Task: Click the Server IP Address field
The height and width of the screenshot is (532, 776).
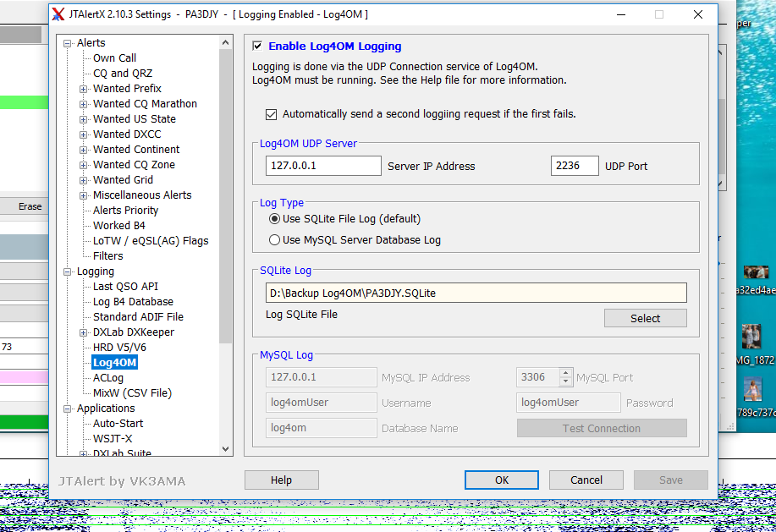Action: [323, 166]
